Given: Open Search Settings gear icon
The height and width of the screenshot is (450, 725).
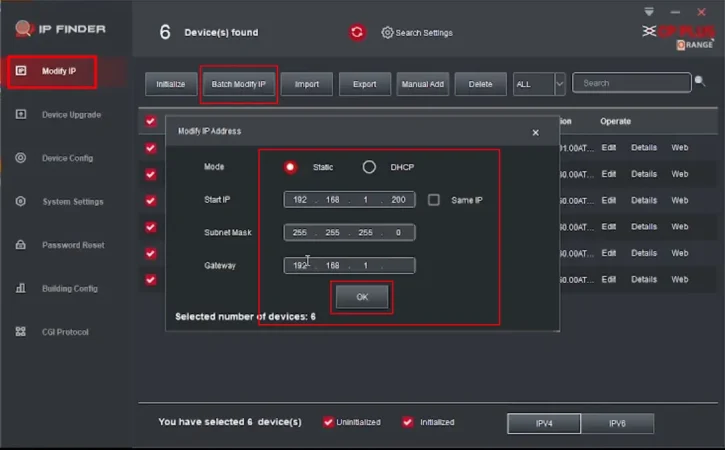Looking at the screenshot, I should (x=387, y=33).
